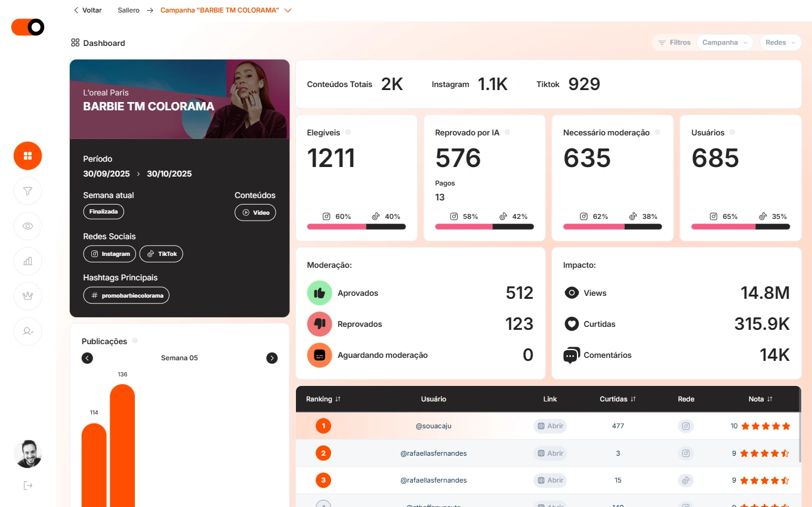Open the eye view icon in sidebar

coord(27,226)
